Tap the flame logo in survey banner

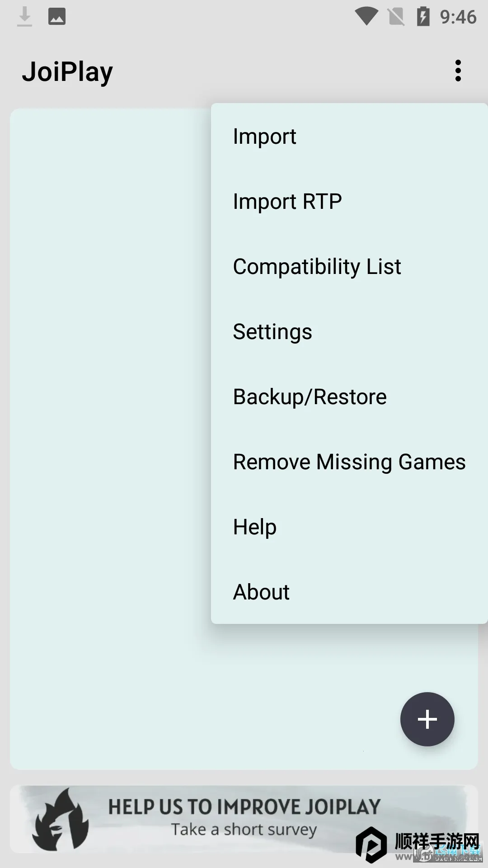[60, 820]
